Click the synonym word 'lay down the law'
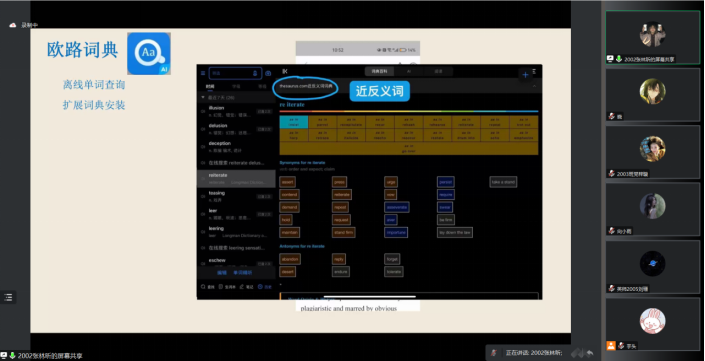 tap(455, 232)
